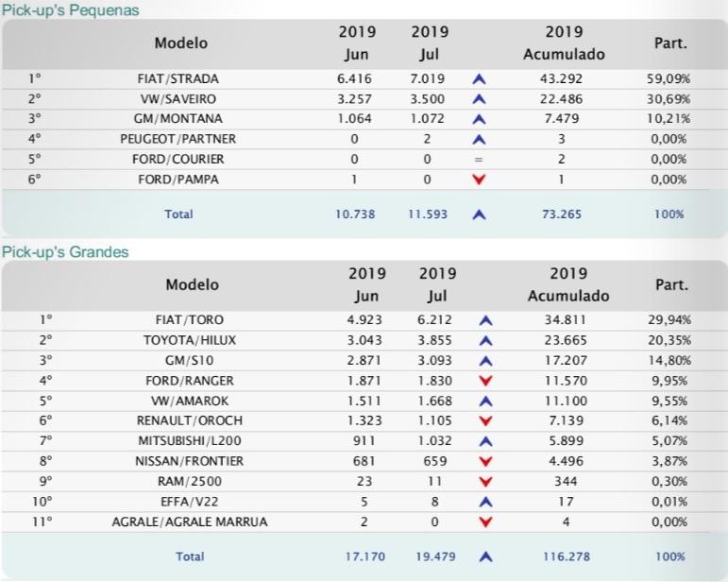The image size is (728, 582).
Task: Click the Pick-up's Pequenas heading
Action: 71,10
